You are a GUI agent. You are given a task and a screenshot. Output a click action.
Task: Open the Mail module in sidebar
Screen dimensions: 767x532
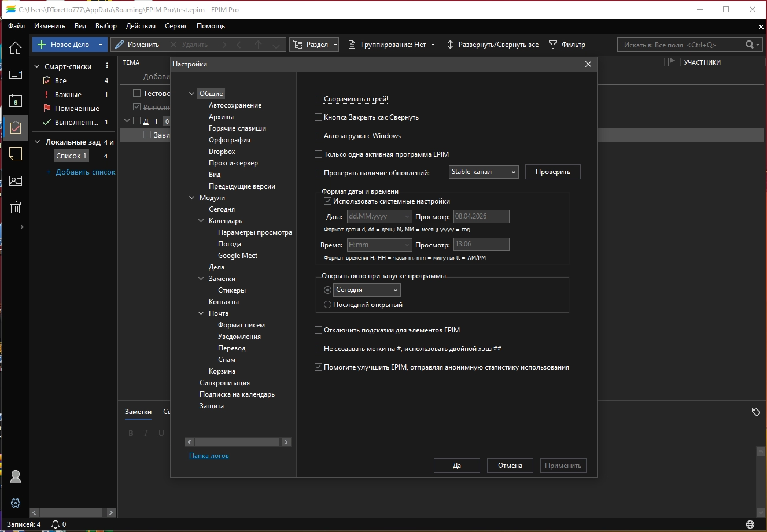click(15, 75)
